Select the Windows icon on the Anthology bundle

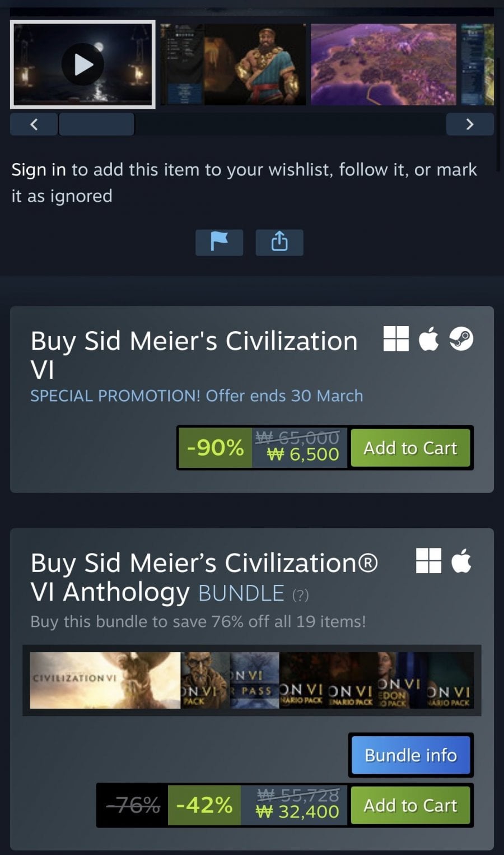click(429, 561)
